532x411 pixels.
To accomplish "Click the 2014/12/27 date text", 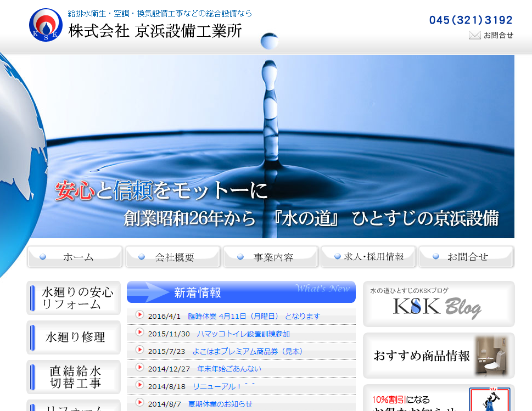I will click(x=169, y=369).
